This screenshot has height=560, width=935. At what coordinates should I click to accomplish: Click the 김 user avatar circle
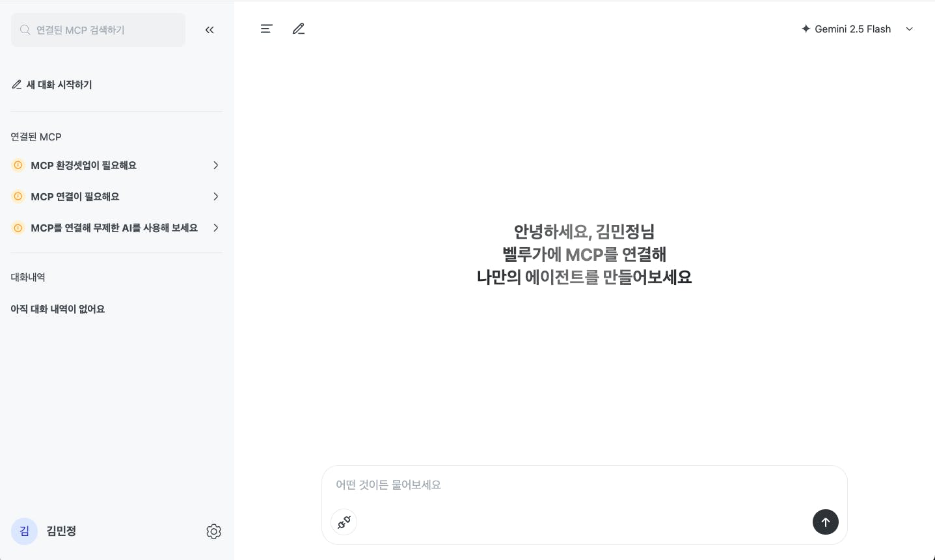pyautogui.click(x=24, y=531)
